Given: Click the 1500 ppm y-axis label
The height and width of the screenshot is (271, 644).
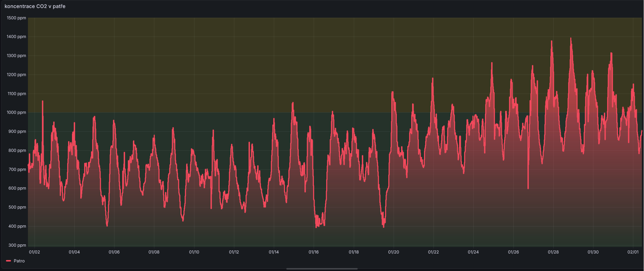Looking at the screenshot, I should pos(16,18).
